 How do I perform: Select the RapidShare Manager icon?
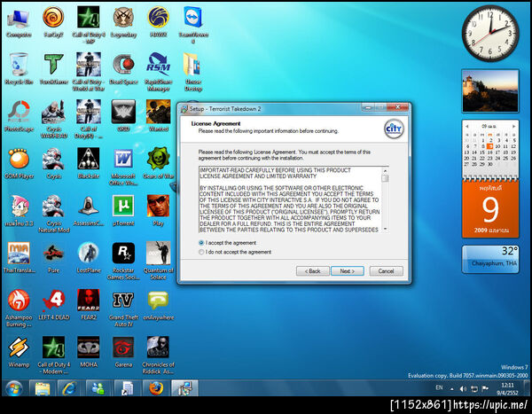(158, 72)
